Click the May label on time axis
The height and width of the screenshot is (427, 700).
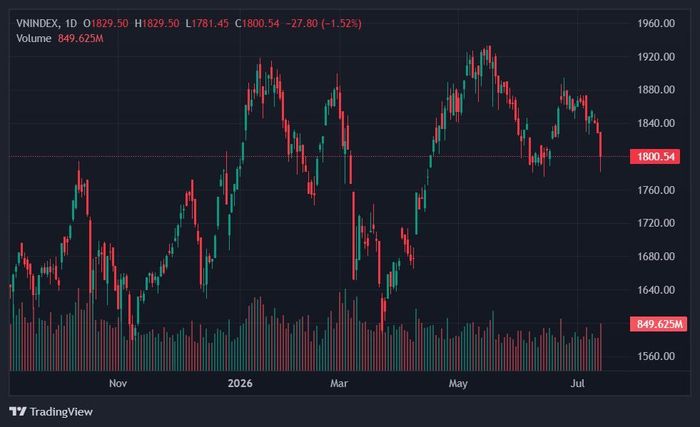(x=458, y=383)
